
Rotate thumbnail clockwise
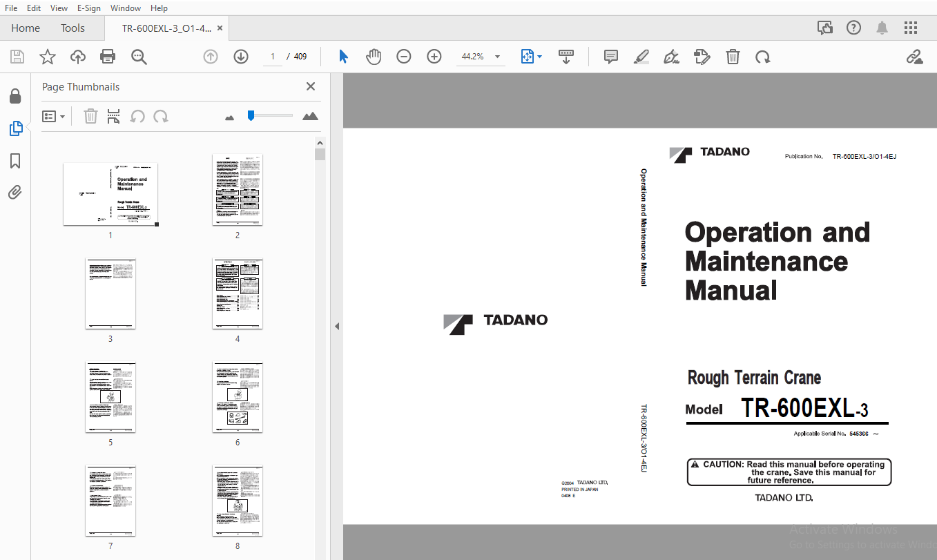161,116
